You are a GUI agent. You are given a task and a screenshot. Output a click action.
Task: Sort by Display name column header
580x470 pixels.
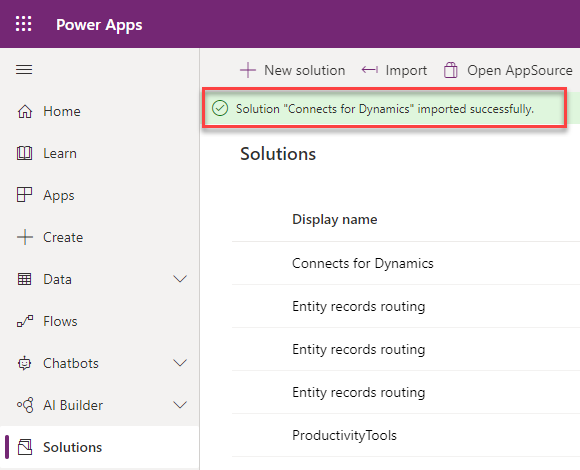335,219
